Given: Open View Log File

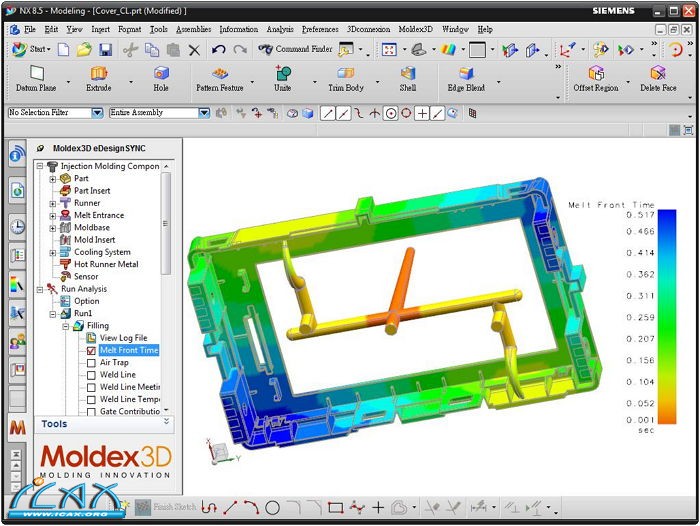Looking at the screenshot, I should point(123,338).
